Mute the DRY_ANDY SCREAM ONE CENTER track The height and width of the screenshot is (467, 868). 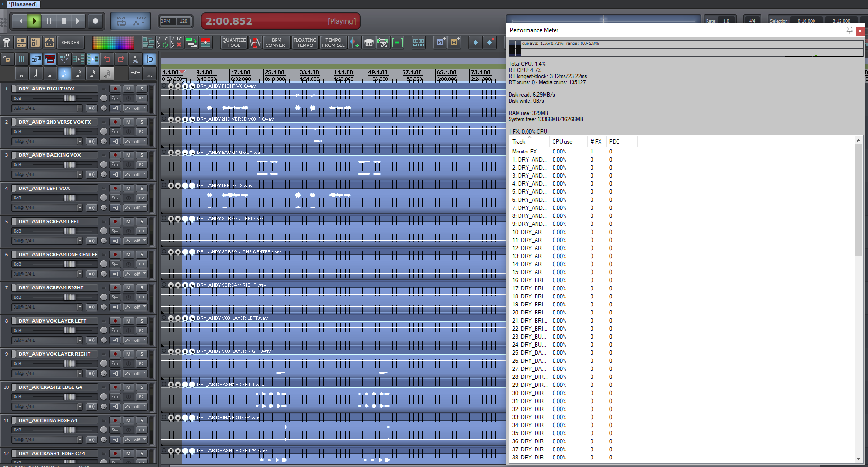pos(128,254)
